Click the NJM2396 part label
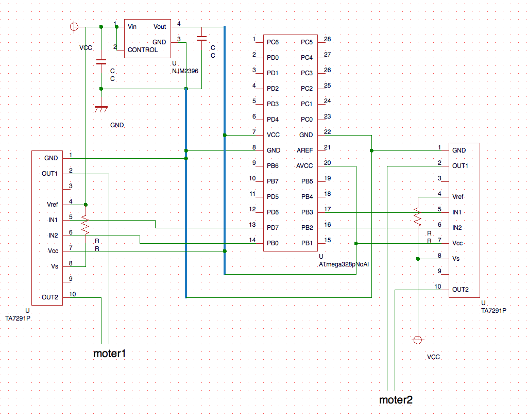 [x=185, y=71]
